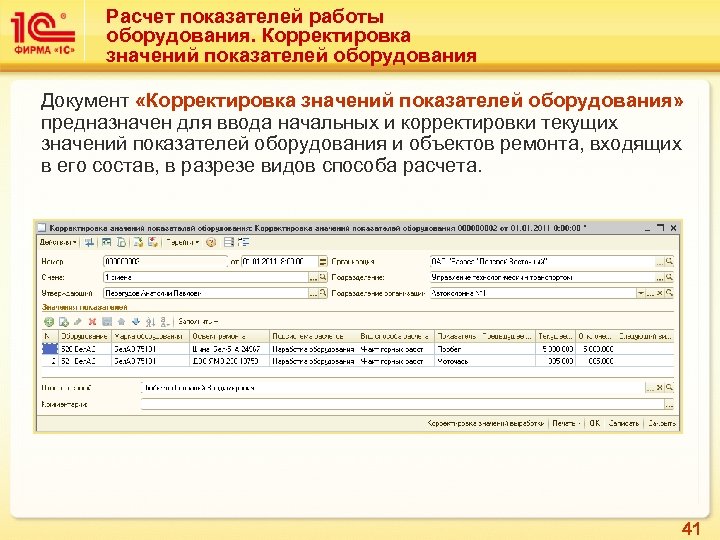Click the Печать button
The height and width of the screenshot is (540, 720).
tap(566, 423)
